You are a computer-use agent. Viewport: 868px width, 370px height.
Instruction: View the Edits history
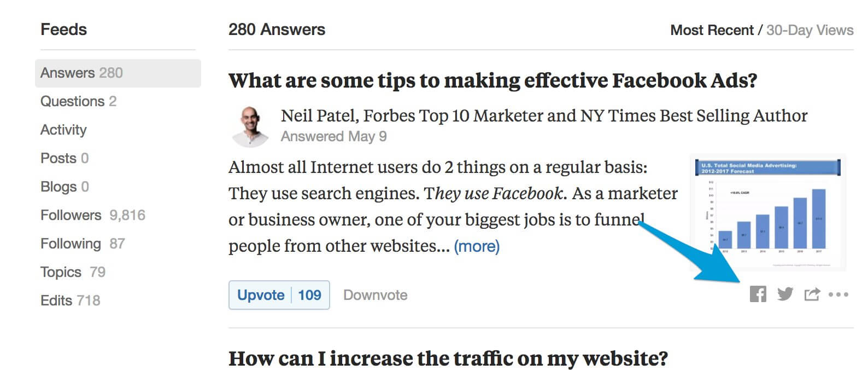[x=56, y=300]
